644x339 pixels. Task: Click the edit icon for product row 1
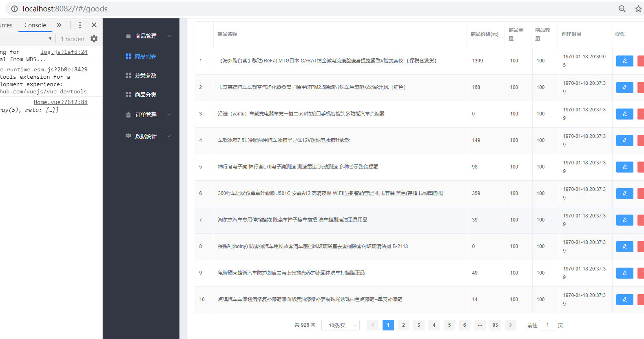click(624, 61)
